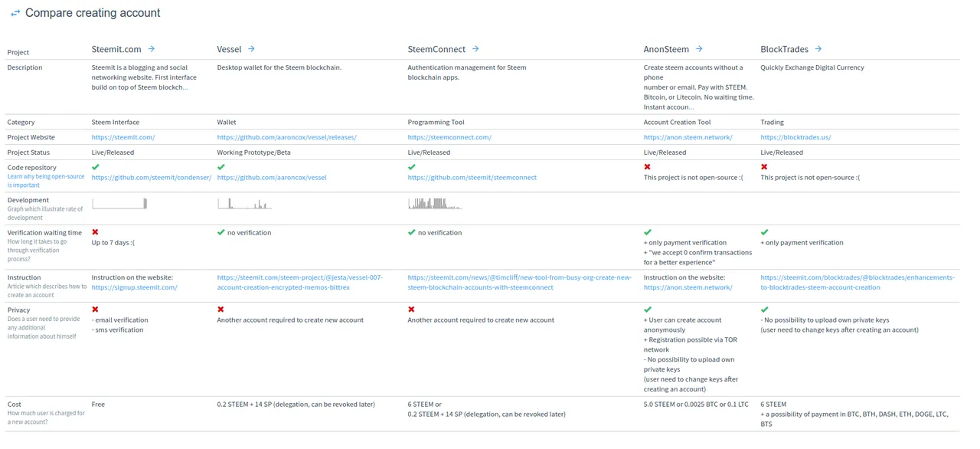The height and width of the screenshot is (449, 980).
Task: Open BlockTrades enhancements instruction article link
Action: (x=857, y=282)
